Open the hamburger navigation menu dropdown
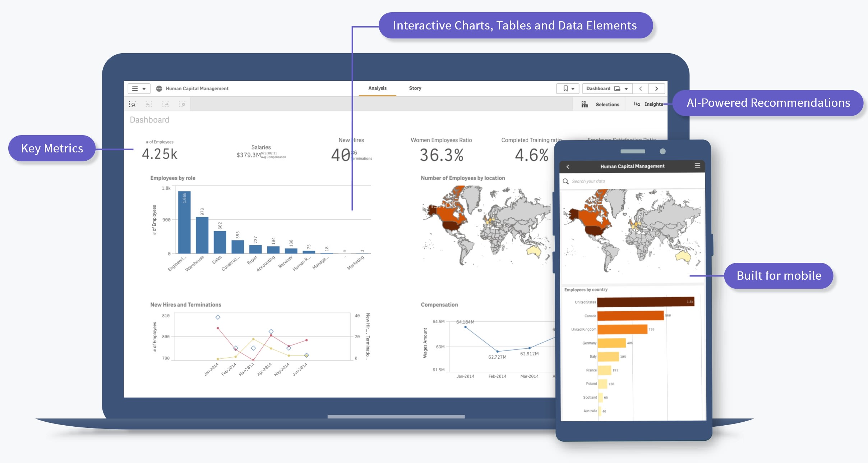The image size is (868, 463). [139, 88]
